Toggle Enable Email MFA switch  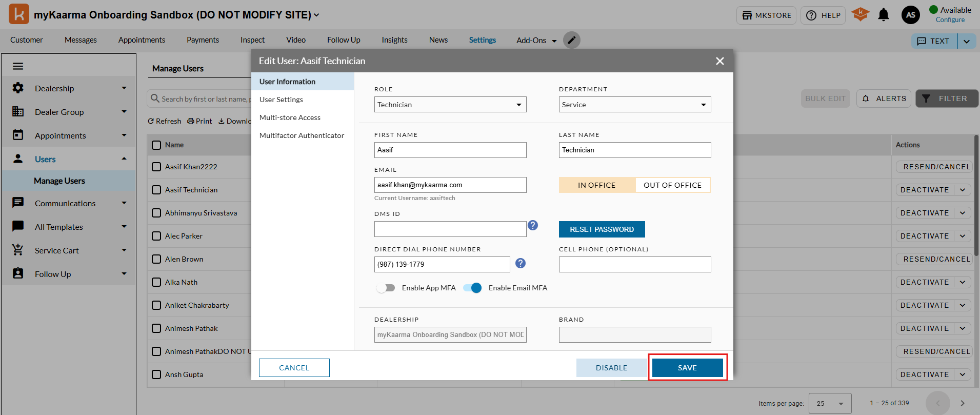coord(472,288)
